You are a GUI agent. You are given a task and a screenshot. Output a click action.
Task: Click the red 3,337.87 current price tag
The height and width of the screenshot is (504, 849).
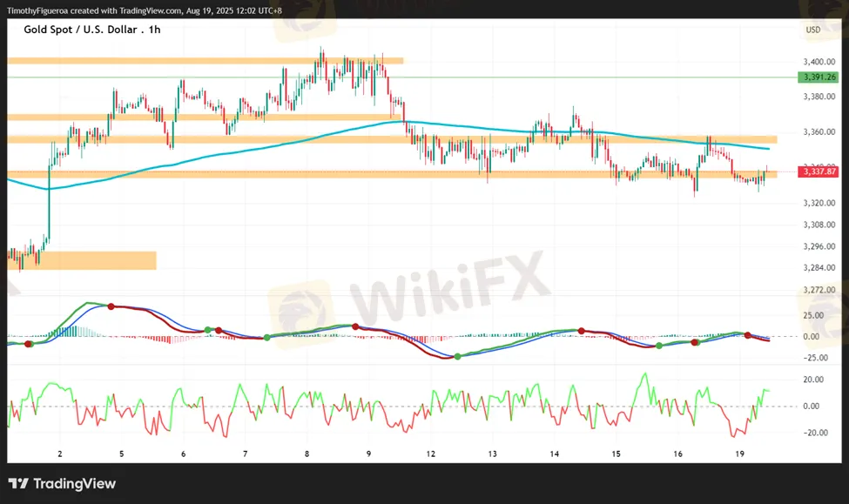819,172
